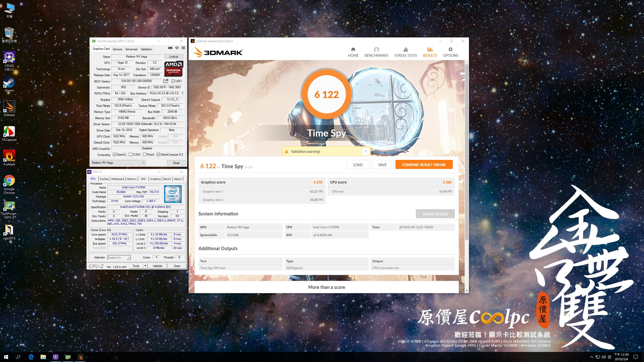Open BENCHMARKS gauge icon in 3DMark

tap(376, 50)
